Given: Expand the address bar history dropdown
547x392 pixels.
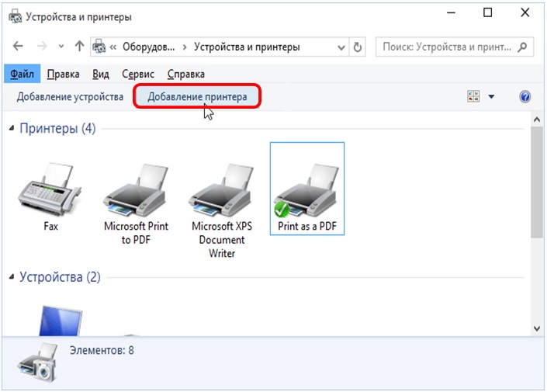Looking at the screenshot, I should click(341, 47).
